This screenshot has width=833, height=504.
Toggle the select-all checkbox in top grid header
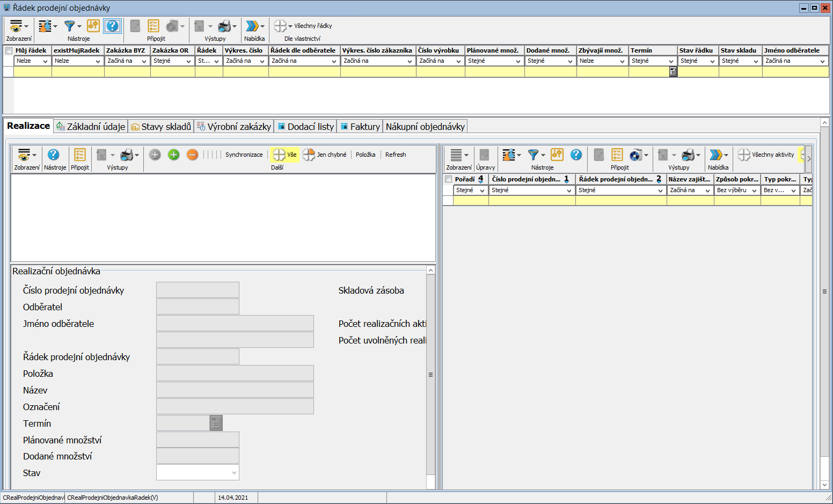pyautogui.click(x=9, y=51)
